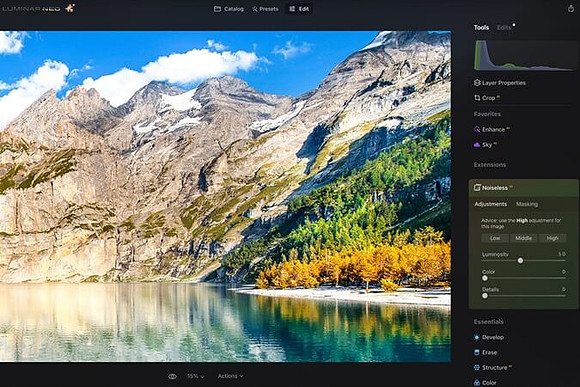This screenshot has height=387, width=580.
Task: Open the Catalog tab
Action: tap(229, 9)
